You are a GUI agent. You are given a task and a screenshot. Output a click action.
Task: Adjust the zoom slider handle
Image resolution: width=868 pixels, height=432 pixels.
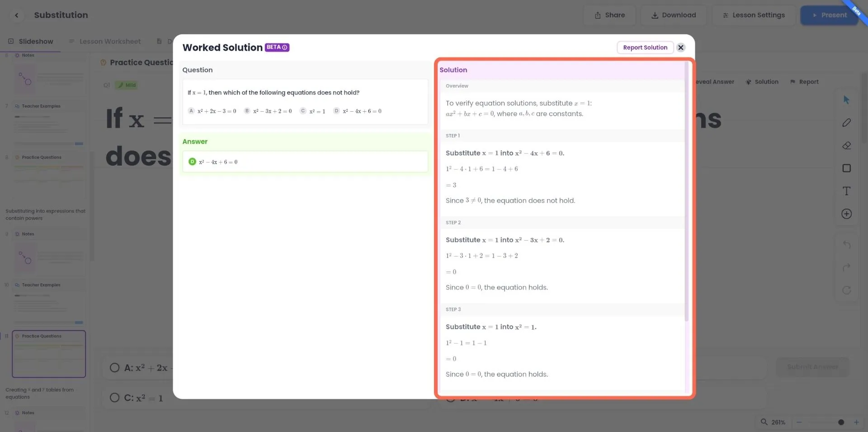pos(841,422)
